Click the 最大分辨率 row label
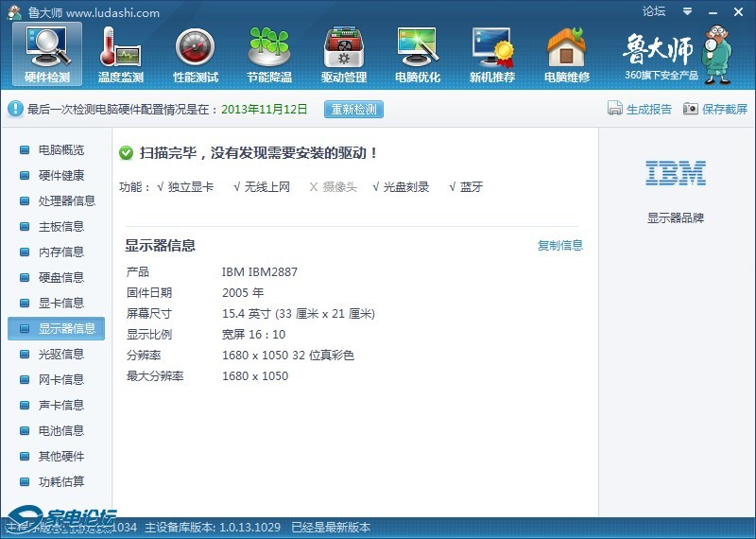This screenshot has height=539, width=756. point(155,376)
